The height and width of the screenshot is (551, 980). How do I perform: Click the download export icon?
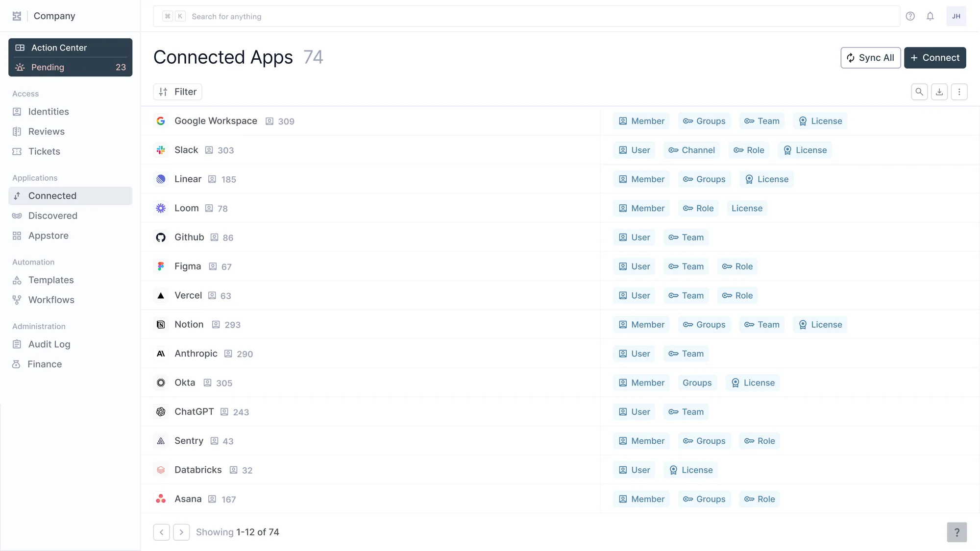pyautogui.click(x=939, y=92)
